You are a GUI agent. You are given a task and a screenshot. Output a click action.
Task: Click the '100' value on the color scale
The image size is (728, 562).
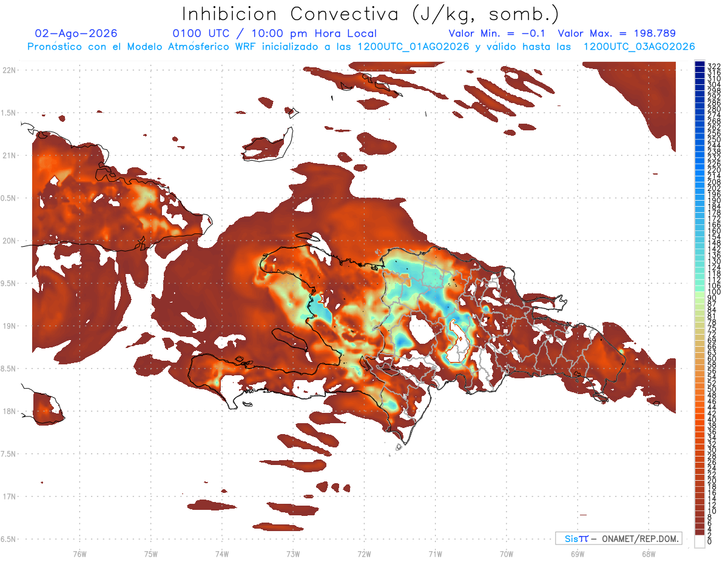coord(714,292)
